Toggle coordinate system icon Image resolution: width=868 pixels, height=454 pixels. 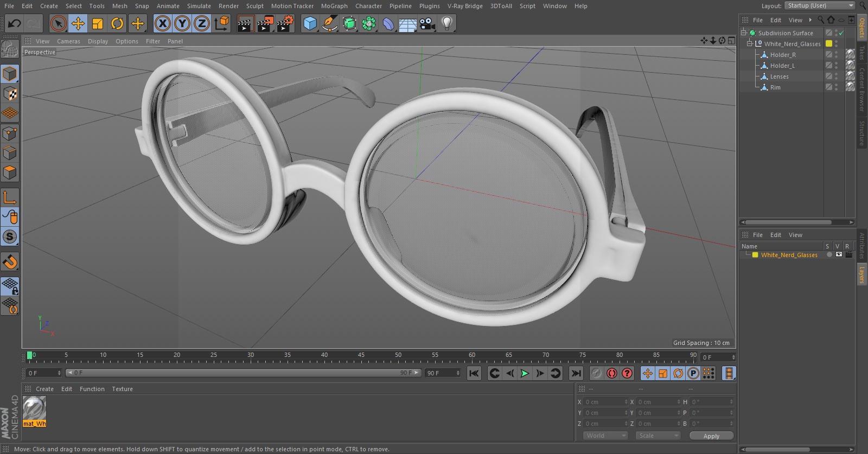222,23
